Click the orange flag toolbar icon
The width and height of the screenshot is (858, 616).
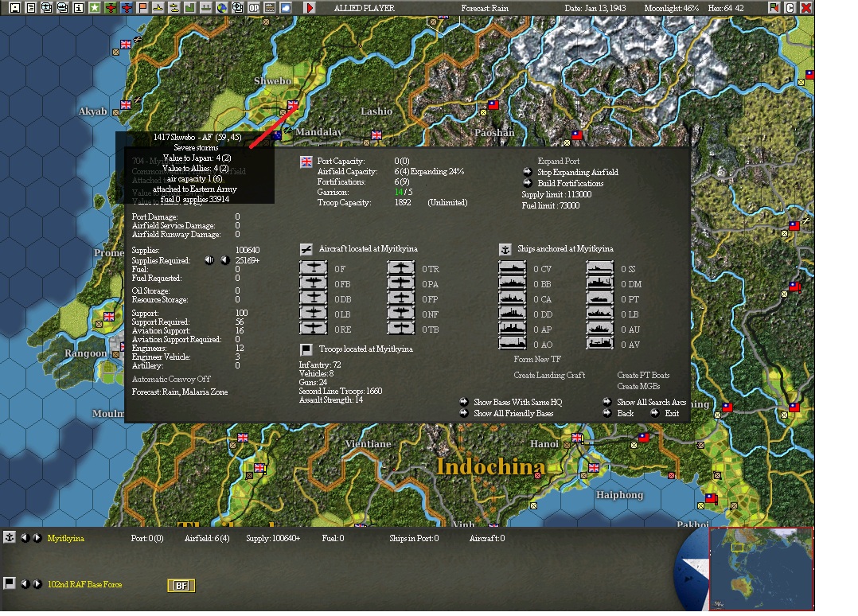[x=142, y=8]
